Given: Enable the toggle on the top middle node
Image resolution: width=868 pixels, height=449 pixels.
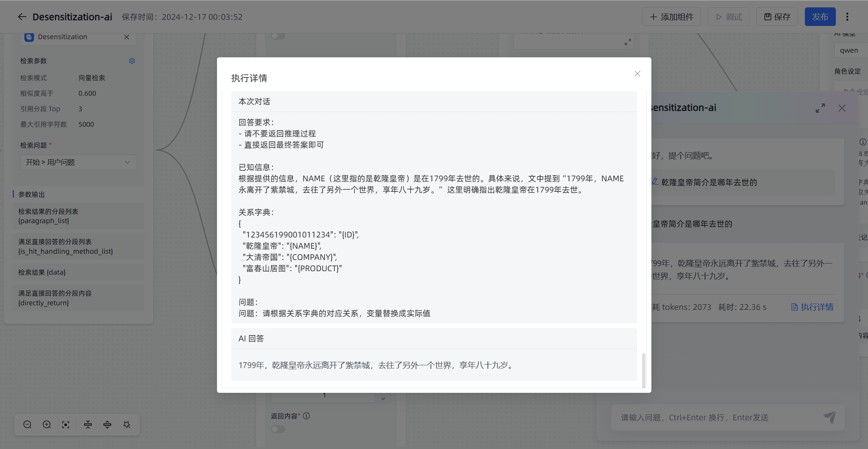Looking at the screenshot, I should (278, 36).
